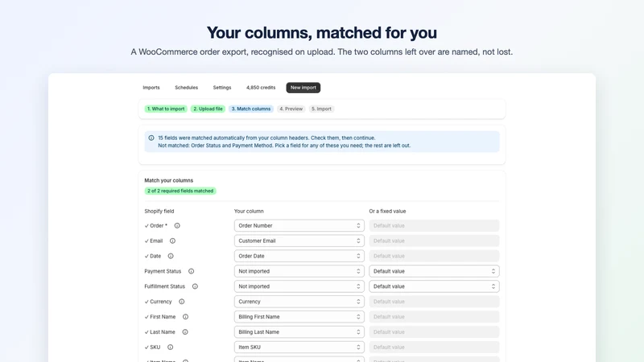Open Payment Status fixed Default value dropdown
The width and height of the screenshot is (644, 362).
[x=434, y=271]
